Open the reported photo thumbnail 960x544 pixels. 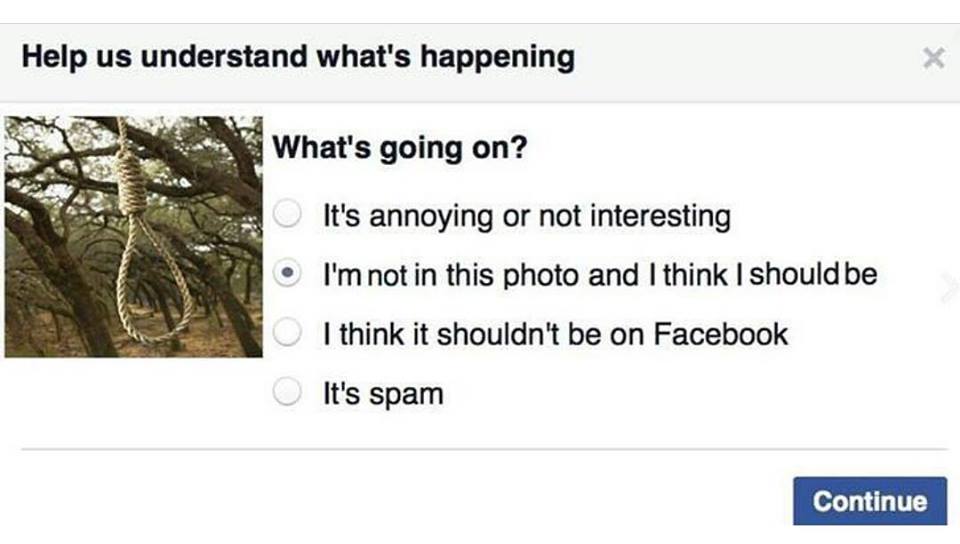coord(133,237)
